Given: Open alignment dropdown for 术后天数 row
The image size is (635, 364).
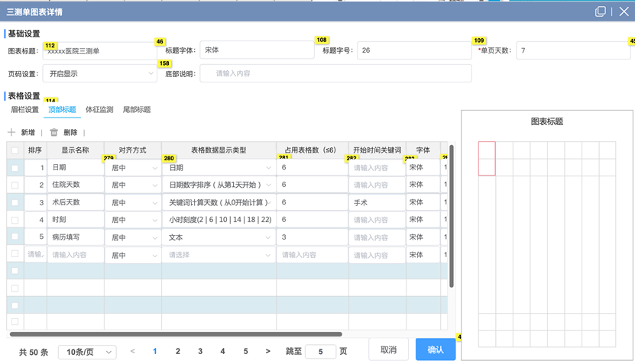Looking at the screenshot, I should click(x=133, y=203).
